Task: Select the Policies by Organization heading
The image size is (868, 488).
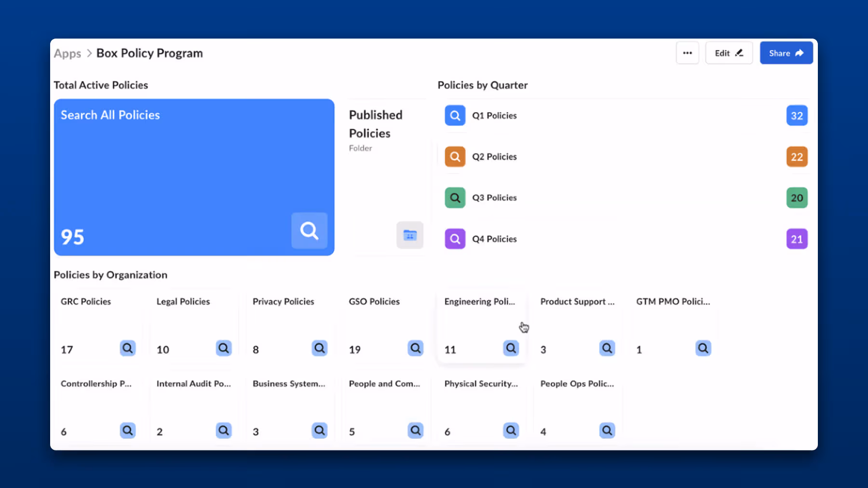Action: (110, 275)
